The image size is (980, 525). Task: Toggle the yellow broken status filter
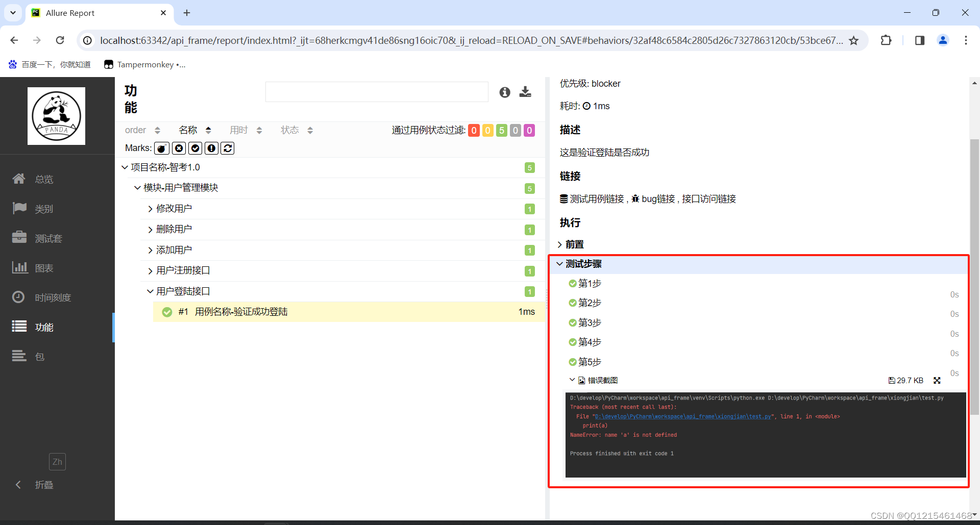coord(488,131)
